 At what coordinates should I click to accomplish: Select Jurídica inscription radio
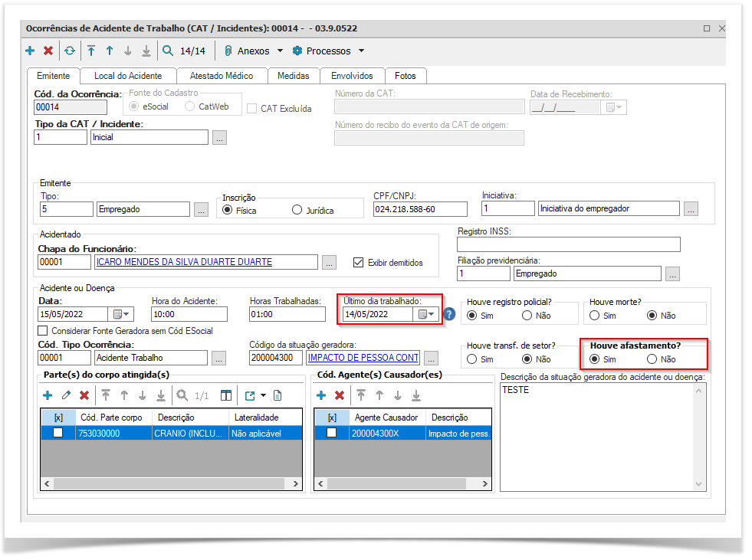[x=297, y=210]
